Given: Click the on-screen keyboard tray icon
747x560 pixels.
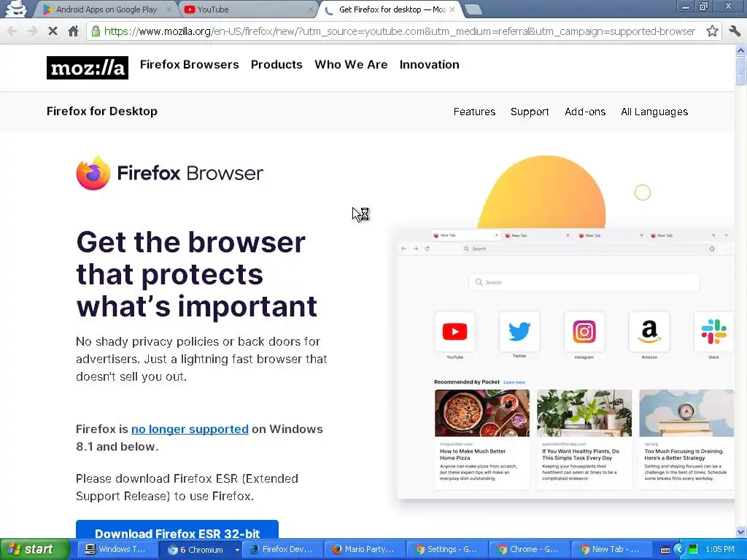Looking at the screenshot, I should 665,550.
